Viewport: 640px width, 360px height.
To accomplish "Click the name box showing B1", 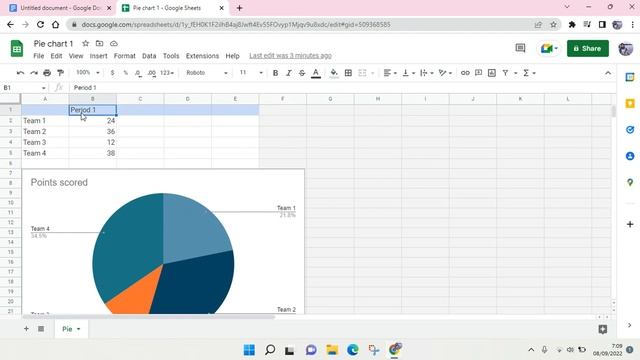I will tap(24, 88).
